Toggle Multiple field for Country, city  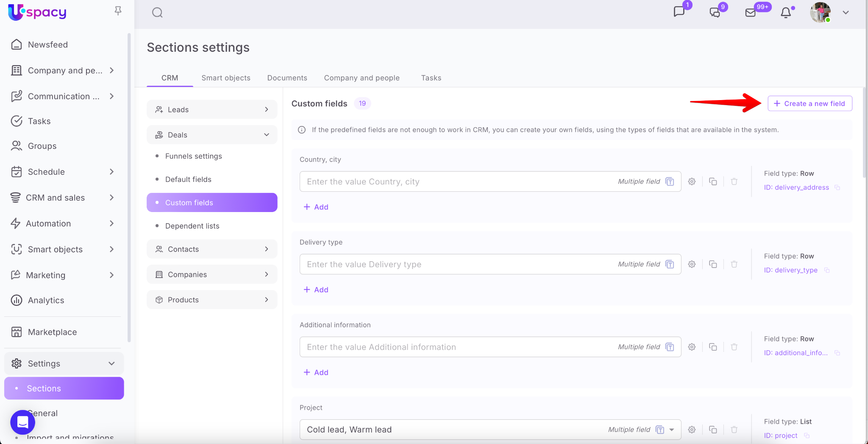coord(670,182)
